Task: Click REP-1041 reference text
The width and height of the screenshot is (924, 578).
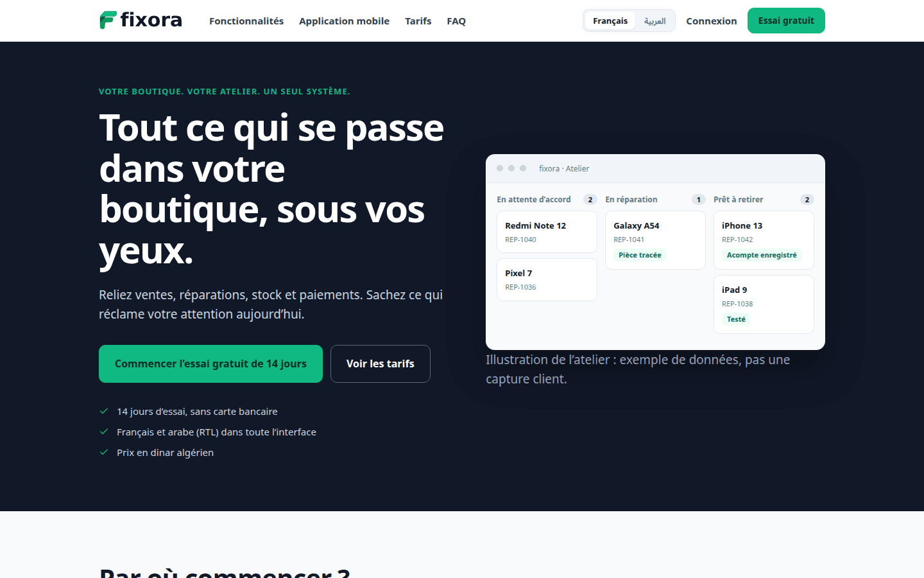Action: click(629, 240)
